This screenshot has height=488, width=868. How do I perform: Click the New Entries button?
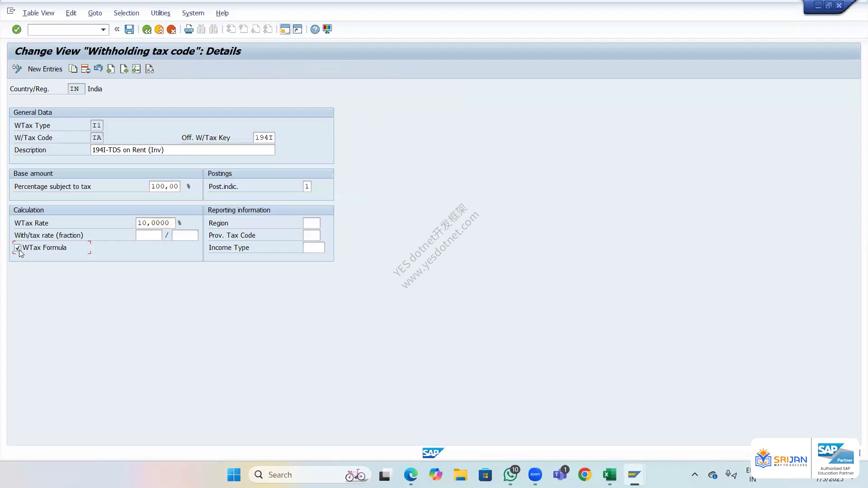pos(45,69)
